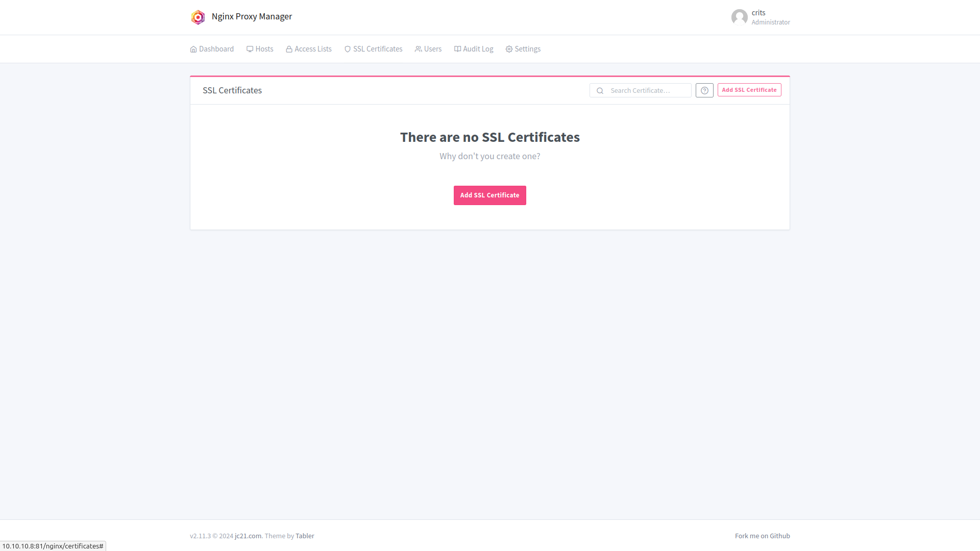Click the pink Add SSL Certificate button
The height and width of the screenshot is (551, 980).
(x=490, y=195)
